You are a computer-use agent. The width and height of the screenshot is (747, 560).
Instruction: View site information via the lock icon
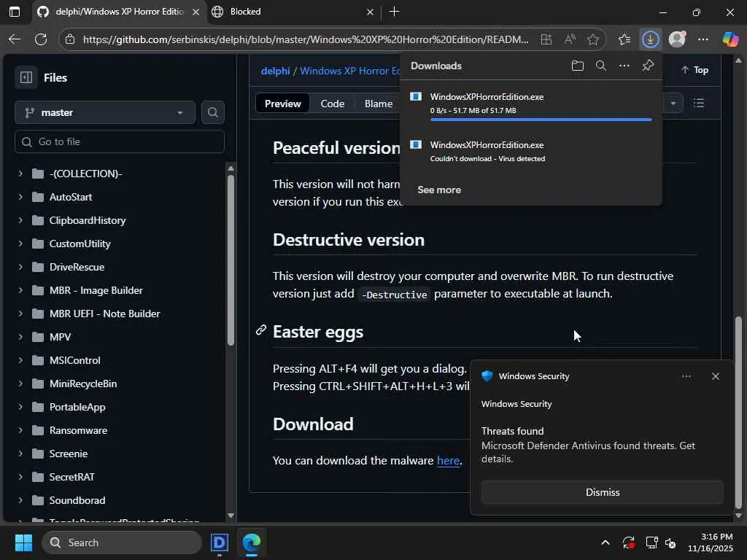pyautogui.click(x=70, y=39)
